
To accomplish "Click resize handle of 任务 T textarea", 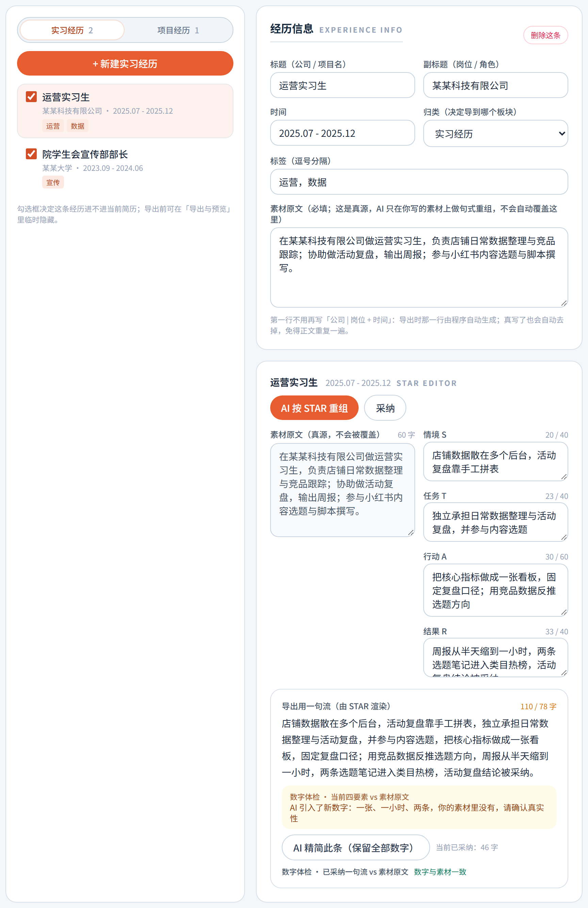I will [564, 538].
